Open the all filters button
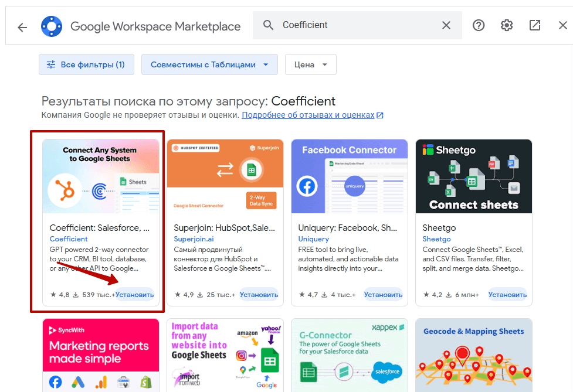This screenshot has height=392, width=573. (x=86, y=64)
